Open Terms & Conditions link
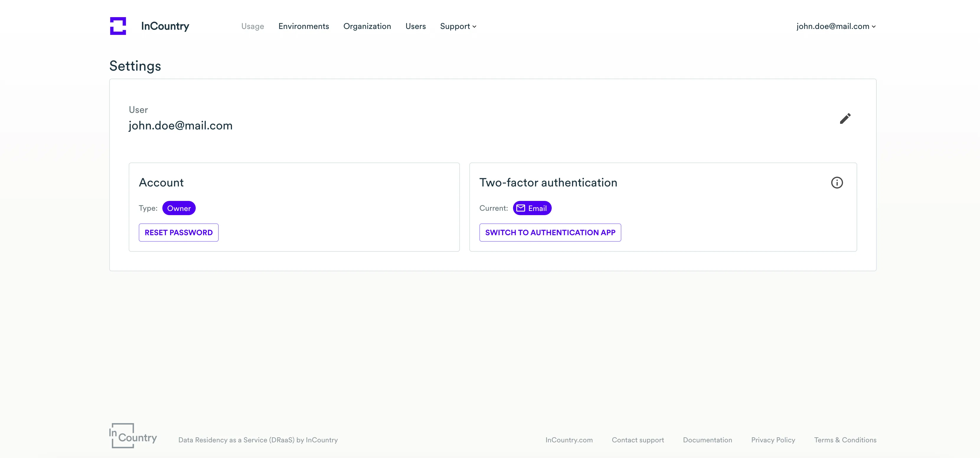The image size is (980, 458). (x=845, y=440)
